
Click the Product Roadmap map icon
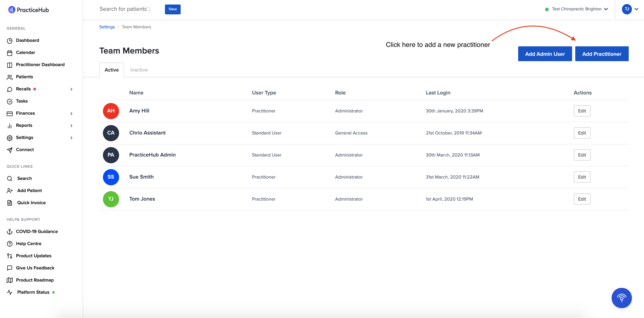click(x=10, y=280)
